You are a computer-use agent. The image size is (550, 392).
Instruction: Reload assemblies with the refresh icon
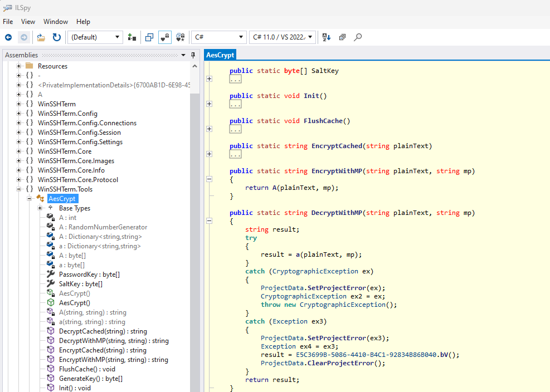tap(56, 37)
